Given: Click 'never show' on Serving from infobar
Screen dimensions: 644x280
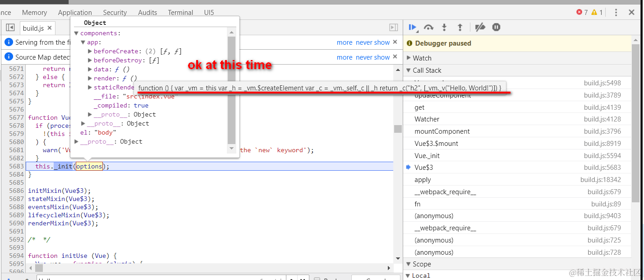Looking at the screenshot, I should pyautogui.click(x=373, y=42).
